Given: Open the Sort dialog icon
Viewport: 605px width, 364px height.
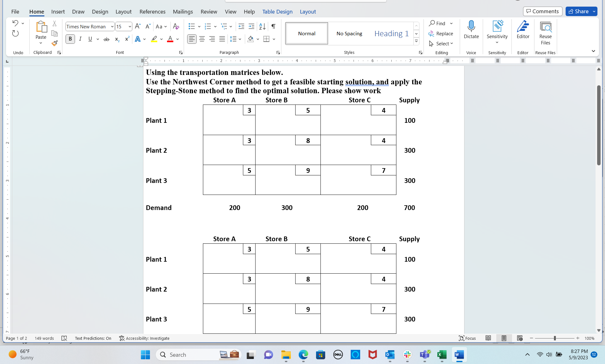Looking at the screenshot, I should point(262,26).
